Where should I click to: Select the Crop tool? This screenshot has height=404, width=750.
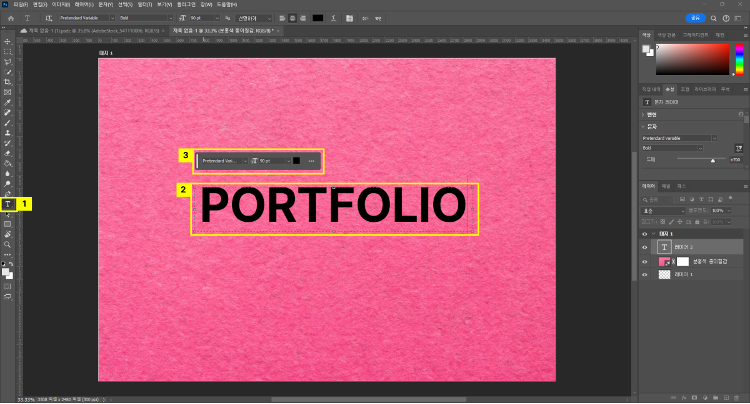click(7, 82)
